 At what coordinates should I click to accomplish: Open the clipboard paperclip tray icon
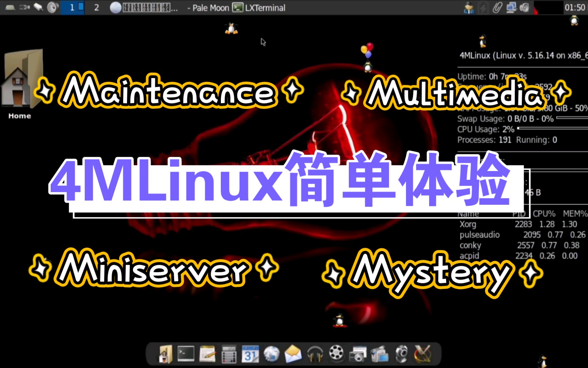pyautogui.click(x=498, y=7)
